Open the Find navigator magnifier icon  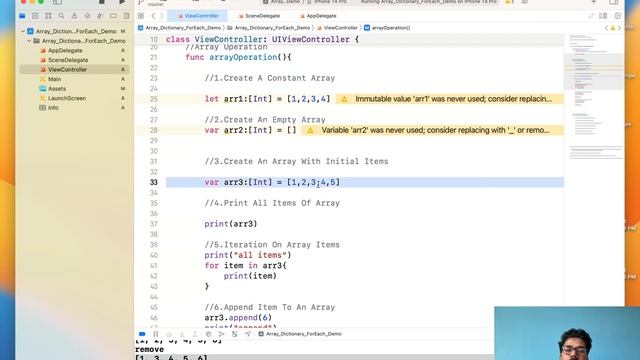pyautogui.click(x=61, y=16)
